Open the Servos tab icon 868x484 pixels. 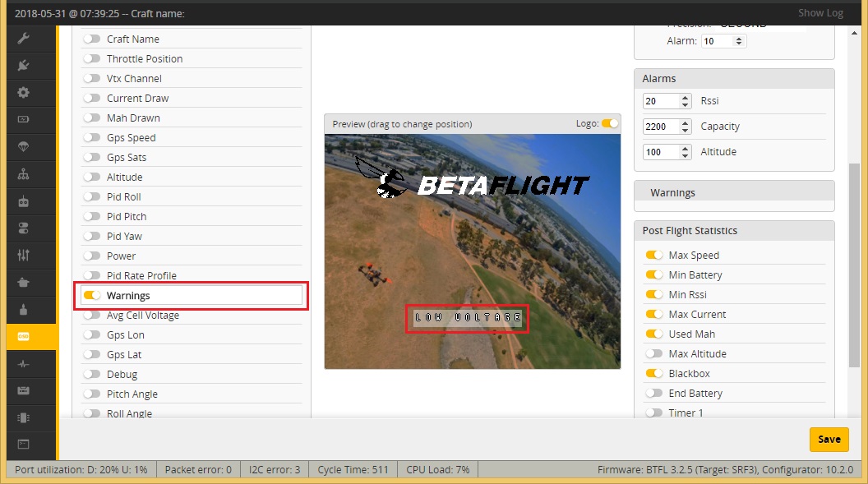click(x=23, y=283)
